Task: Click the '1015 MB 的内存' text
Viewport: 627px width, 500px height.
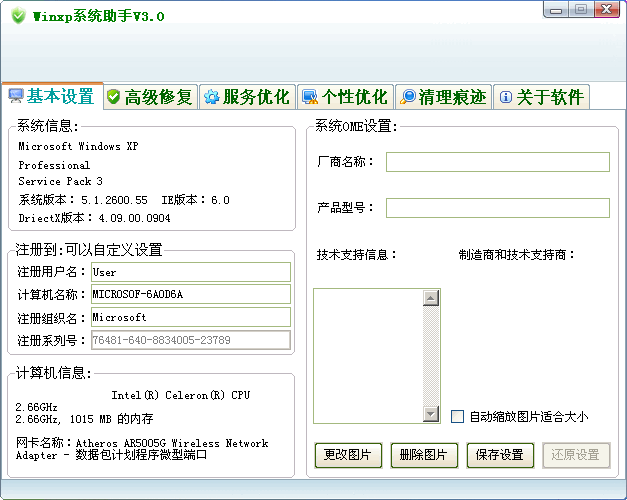Action: 112,419
